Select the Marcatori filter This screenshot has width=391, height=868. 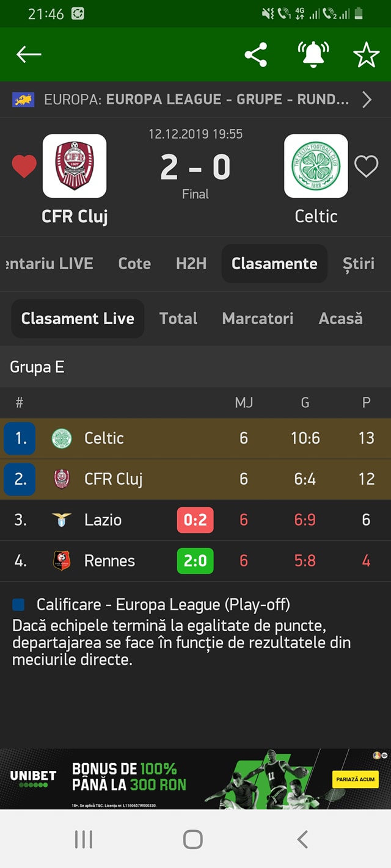[258, 319]
